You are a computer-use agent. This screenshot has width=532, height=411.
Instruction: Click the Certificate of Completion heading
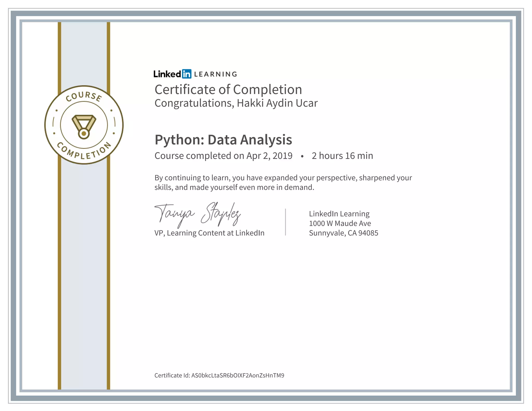pos(228,90)
